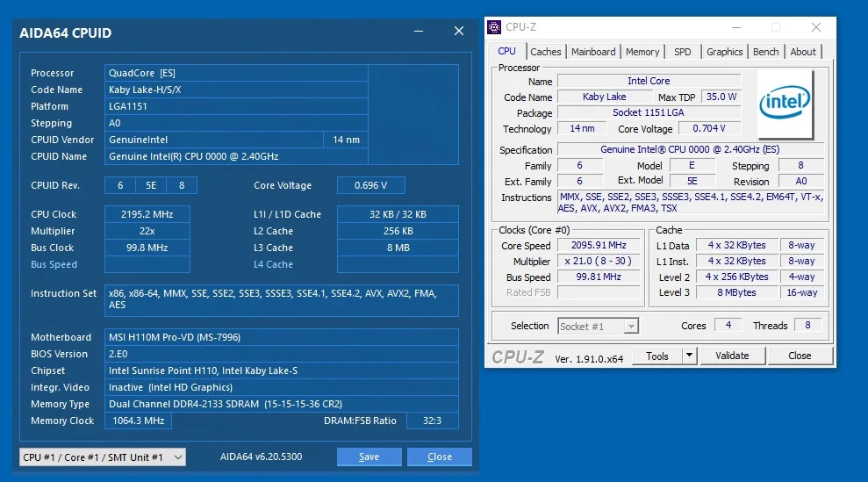Minimize the CPU-Z window

736,27
